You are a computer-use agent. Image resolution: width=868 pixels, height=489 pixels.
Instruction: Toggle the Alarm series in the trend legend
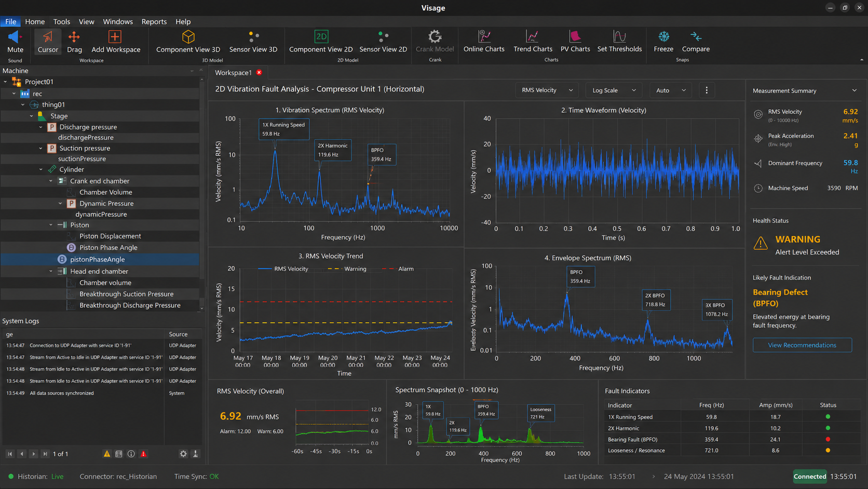[398, 269]
